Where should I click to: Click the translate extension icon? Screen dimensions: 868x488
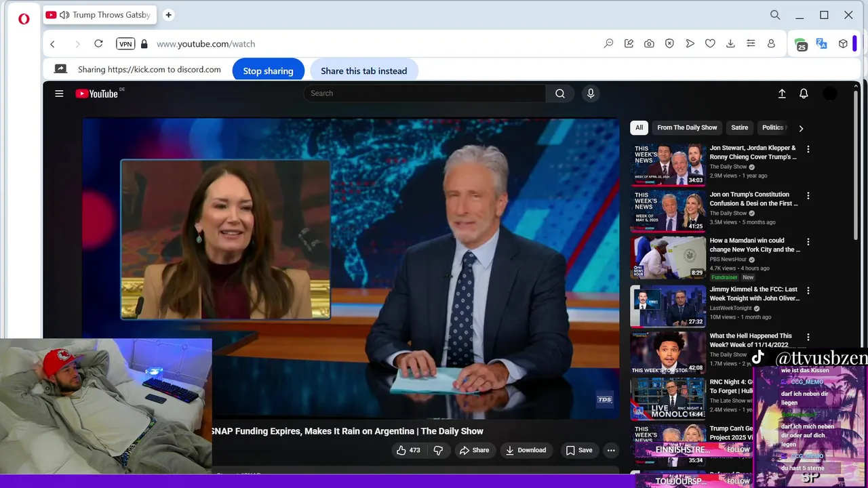[821, 43]
